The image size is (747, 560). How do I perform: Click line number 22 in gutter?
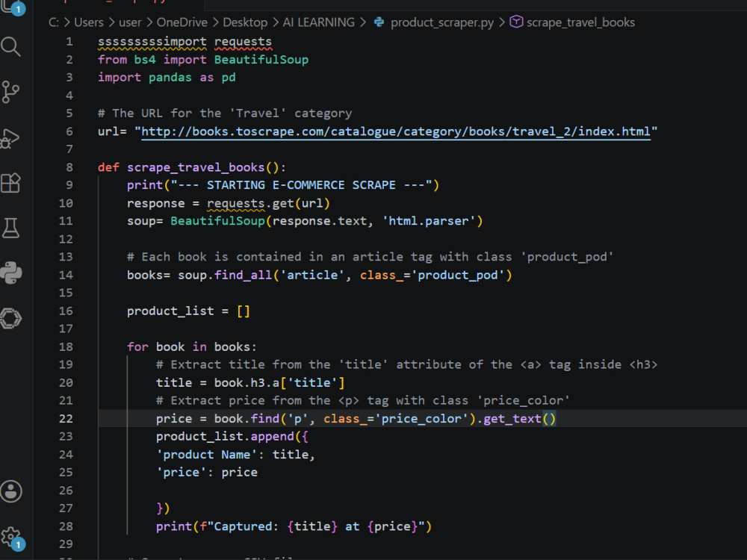pos(66,419)
